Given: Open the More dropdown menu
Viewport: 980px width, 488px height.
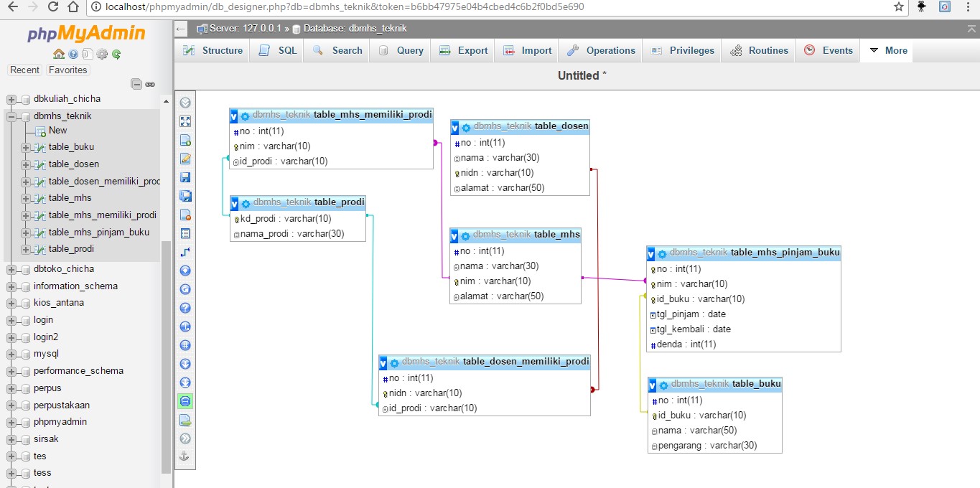Looking at the screenshot, I should (x=888, y=50).
